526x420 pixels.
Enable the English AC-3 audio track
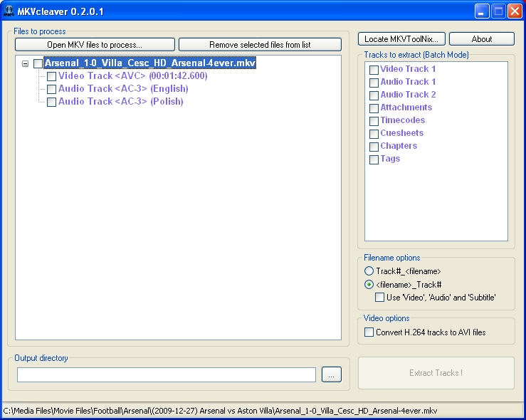(51, 89)
